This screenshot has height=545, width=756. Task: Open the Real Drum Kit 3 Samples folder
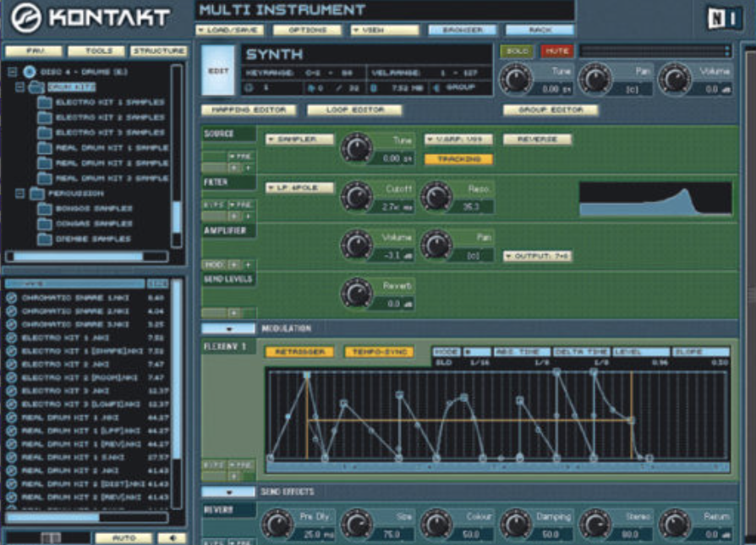pos(44,178)
